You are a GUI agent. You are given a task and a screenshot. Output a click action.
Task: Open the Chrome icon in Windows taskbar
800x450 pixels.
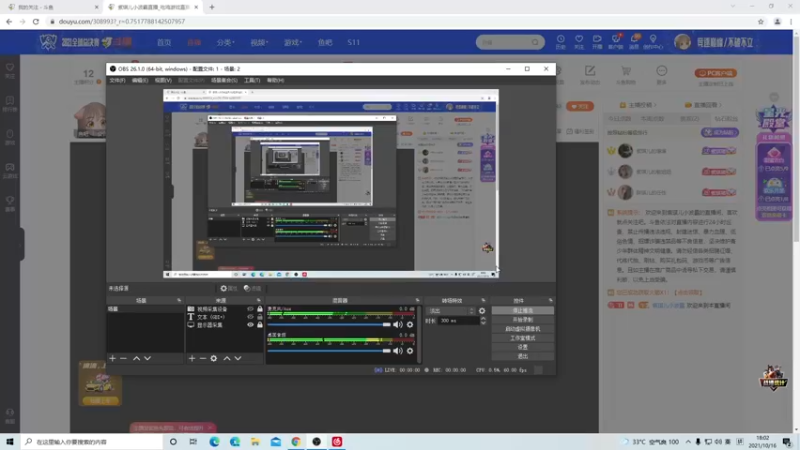click(x=296, y=442)
